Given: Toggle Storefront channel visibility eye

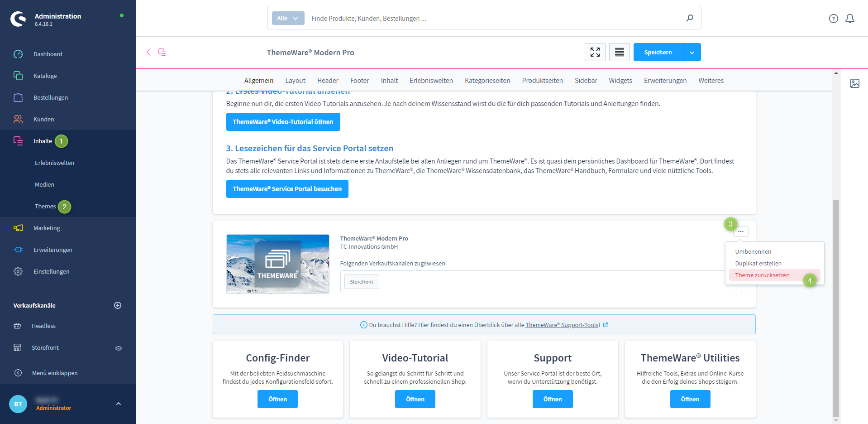Looking at the screenshot, I should tap(119, 348).
